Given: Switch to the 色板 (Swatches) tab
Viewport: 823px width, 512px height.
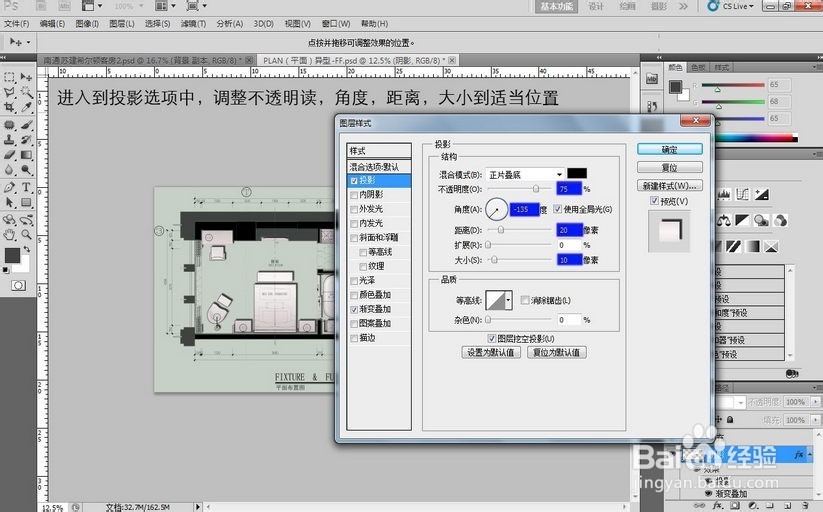Looking at the screenshot, I should pyautogui.click(x=698, y=67).
